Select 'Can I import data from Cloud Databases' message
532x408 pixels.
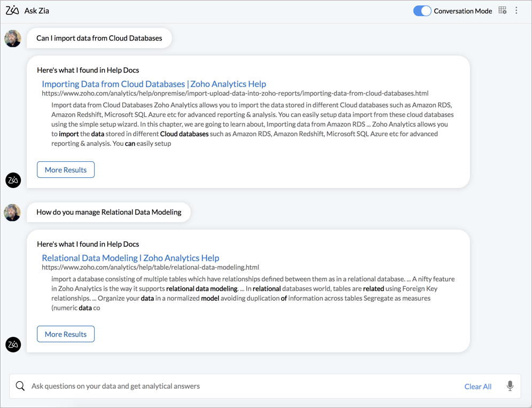(x=99, y=38)
